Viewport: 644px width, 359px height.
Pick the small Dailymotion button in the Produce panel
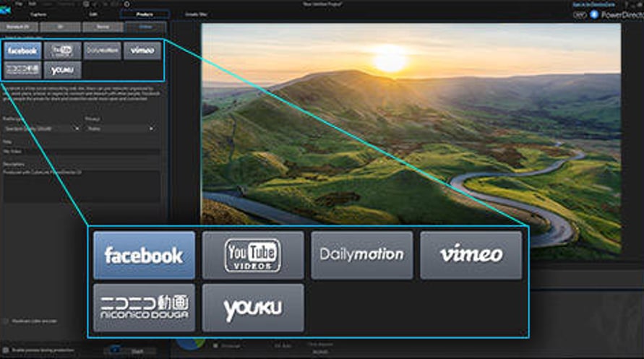point(102,51)
